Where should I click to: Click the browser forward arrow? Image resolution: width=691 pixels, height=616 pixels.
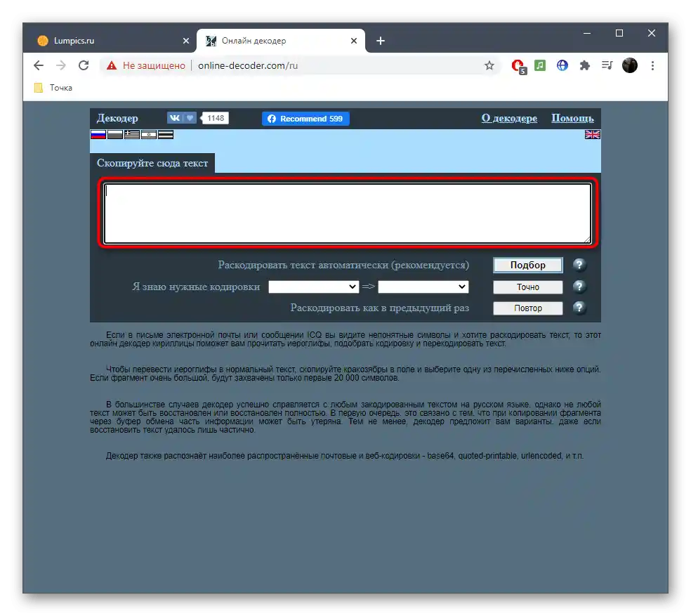coord(61,66)
